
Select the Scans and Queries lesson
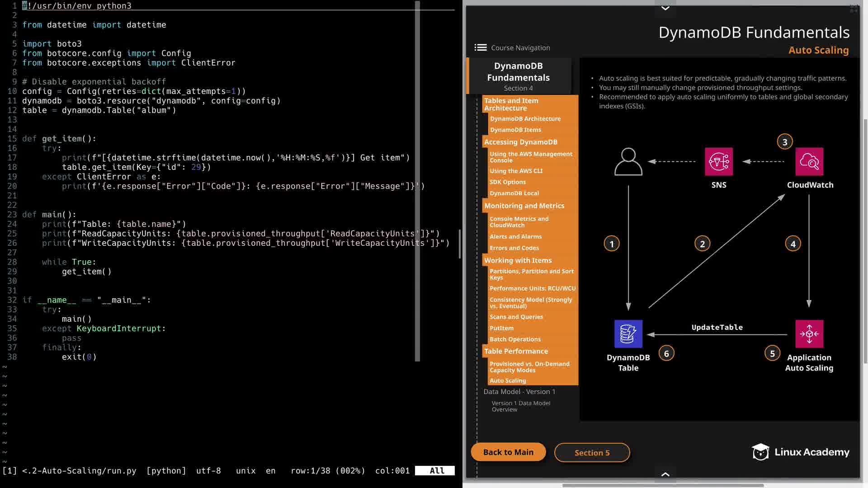tap(516, 317)
